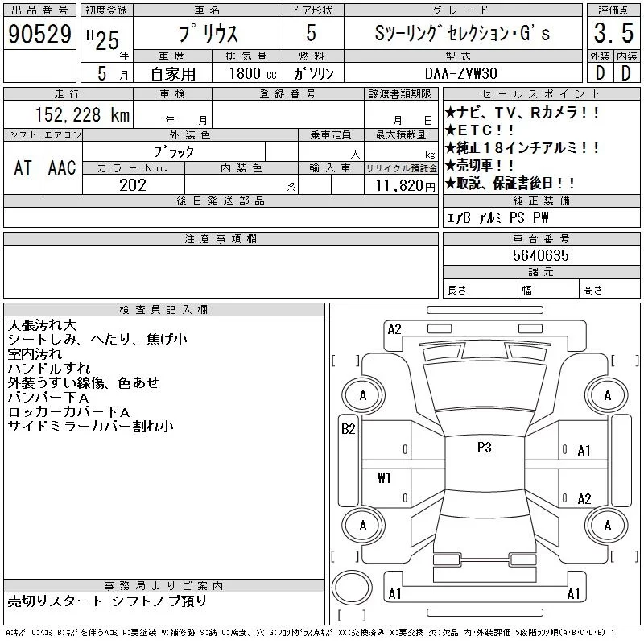Click the car name プリウス
The height and width of the screenshot is (644, 644).
(x=208, y=33)
